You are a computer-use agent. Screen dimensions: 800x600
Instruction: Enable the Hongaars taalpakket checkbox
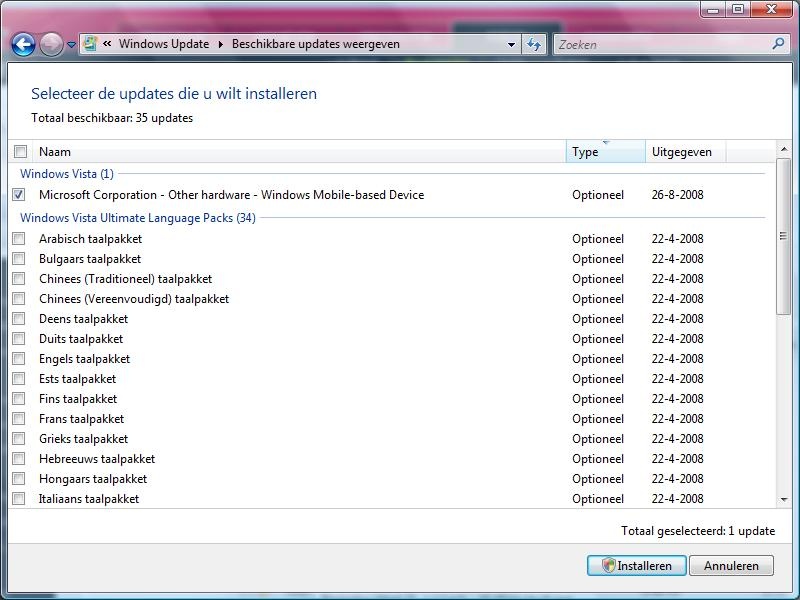(x=19, y=479)
